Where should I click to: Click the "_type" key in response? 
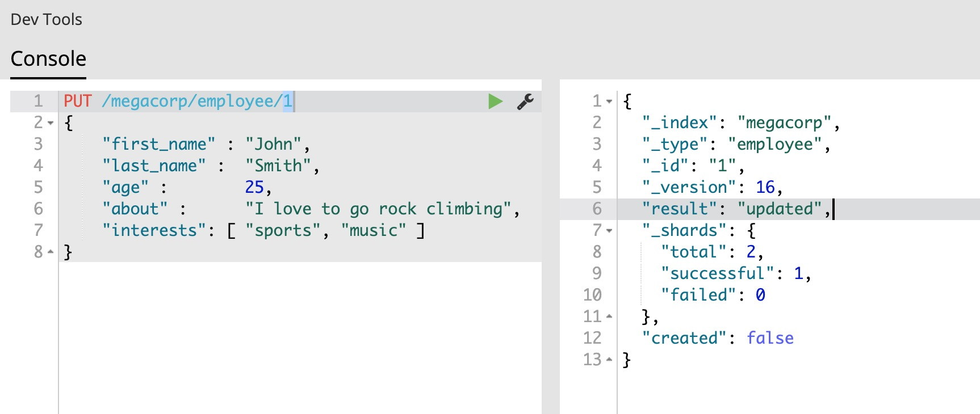point(675,145)
